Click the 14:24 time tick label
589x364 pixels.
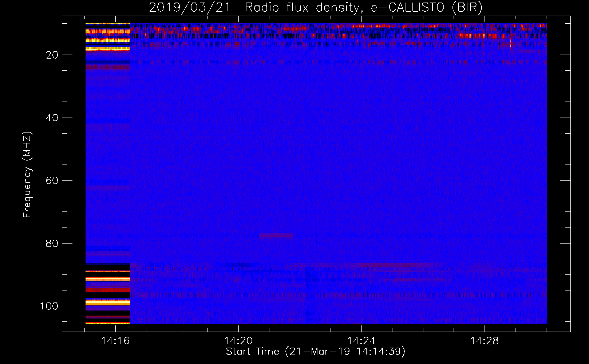pyautogui.click(x=361, y=341)
